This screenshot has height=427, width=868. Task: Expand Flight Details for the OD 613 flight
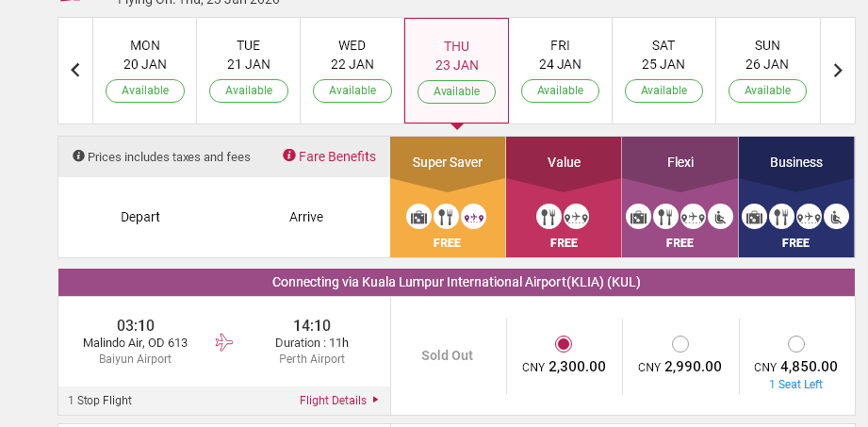[339, 401]
